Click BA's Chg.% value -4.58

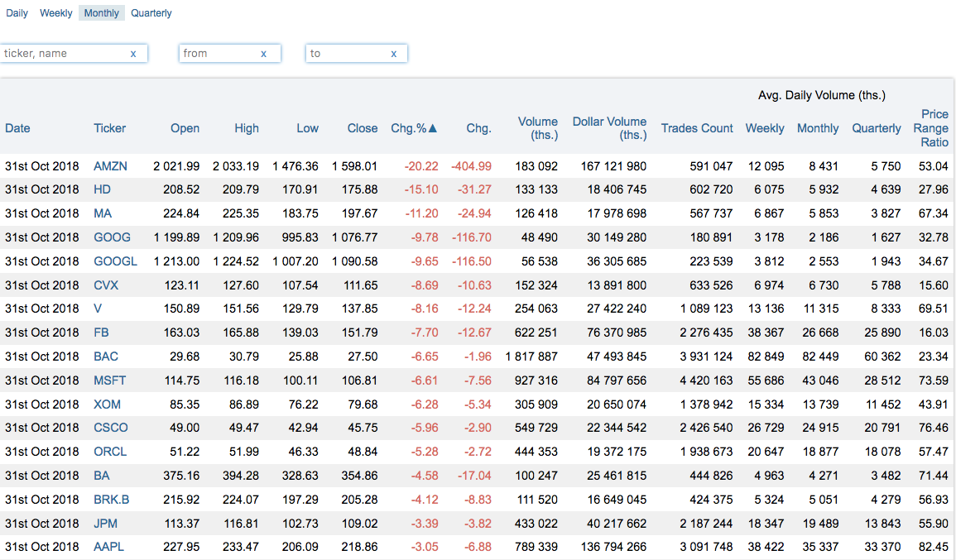pos(425,476)
